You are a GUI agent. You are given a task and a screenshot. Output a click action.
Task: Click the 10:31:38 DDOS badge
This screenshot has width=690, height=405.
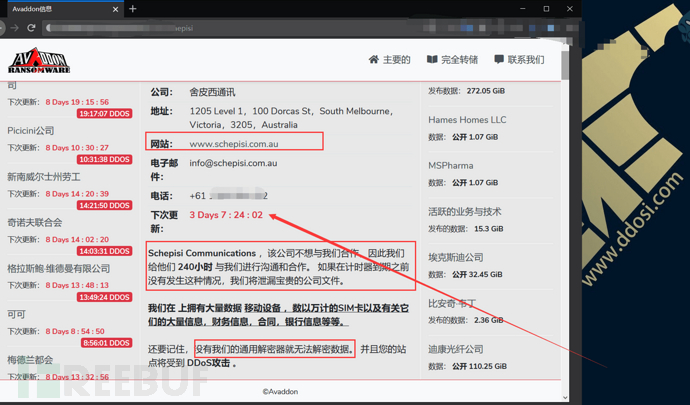[x=104, y=159]
